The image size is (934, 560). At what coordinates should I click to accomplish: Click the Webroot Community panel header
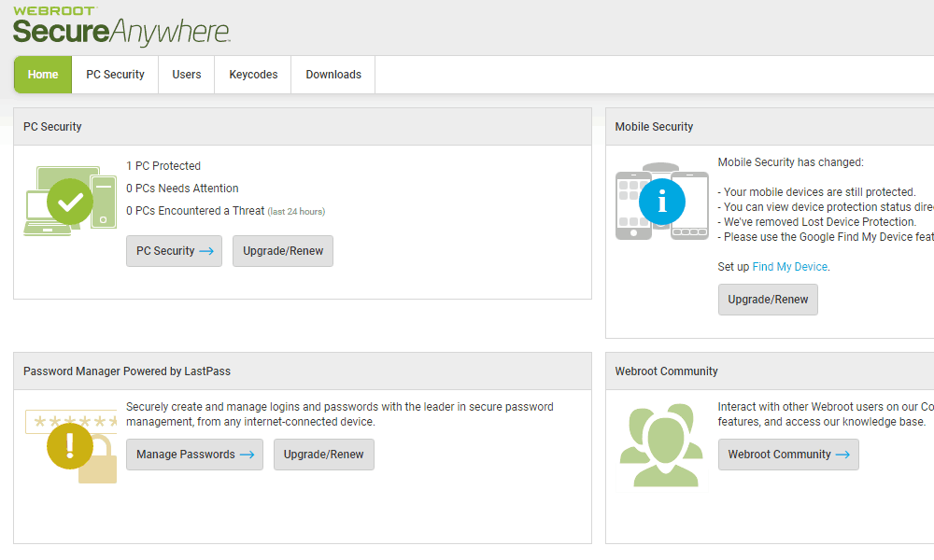tap(770, 371)
